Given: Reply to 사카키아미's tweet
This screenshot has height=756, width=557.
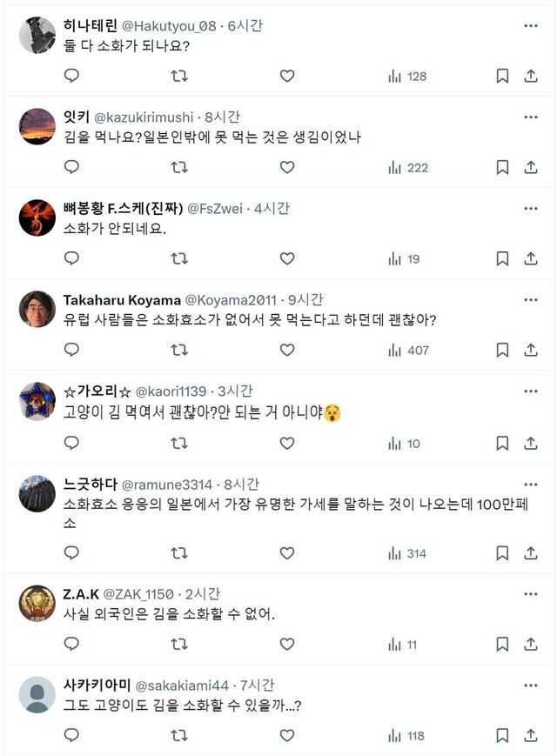Looking at the screenshot, I should 71,736.
